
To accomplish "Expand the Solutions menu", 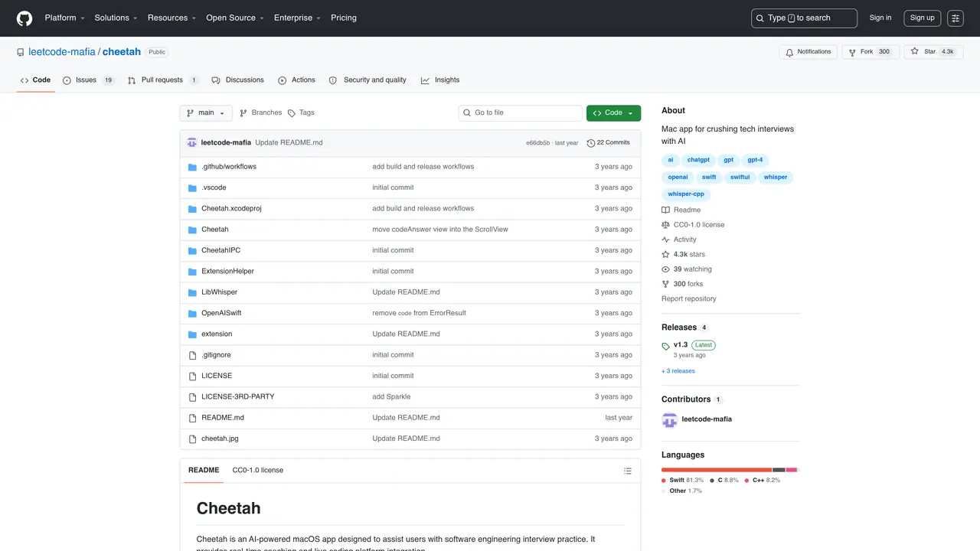I will tap(116, 18).
